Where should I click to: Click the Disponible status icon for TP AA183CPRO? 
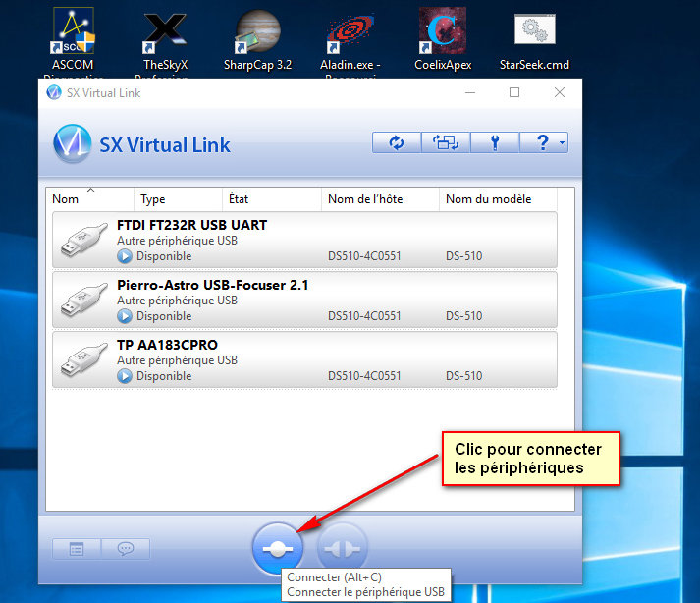125,376
